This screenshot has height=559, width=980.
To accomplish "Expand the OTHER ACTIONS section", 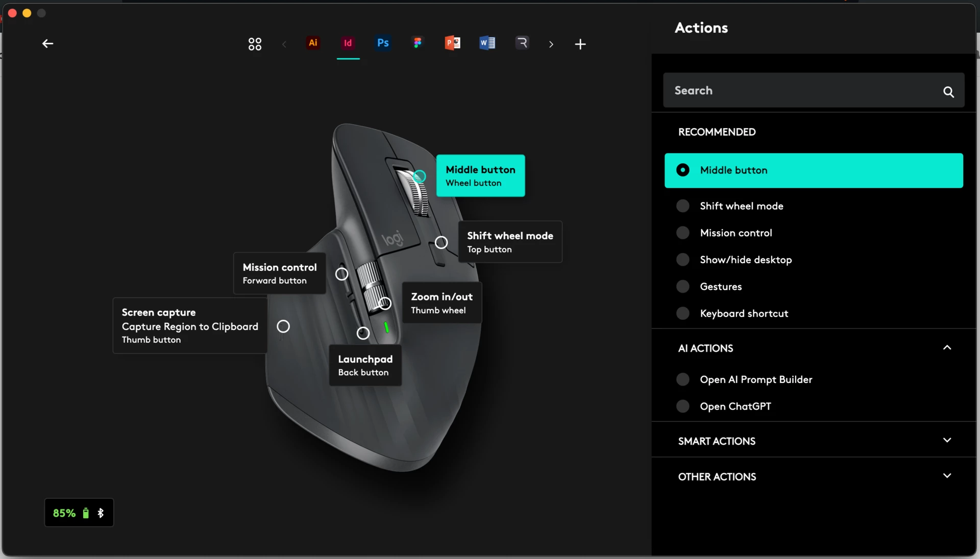I will [x=947, y=476].
